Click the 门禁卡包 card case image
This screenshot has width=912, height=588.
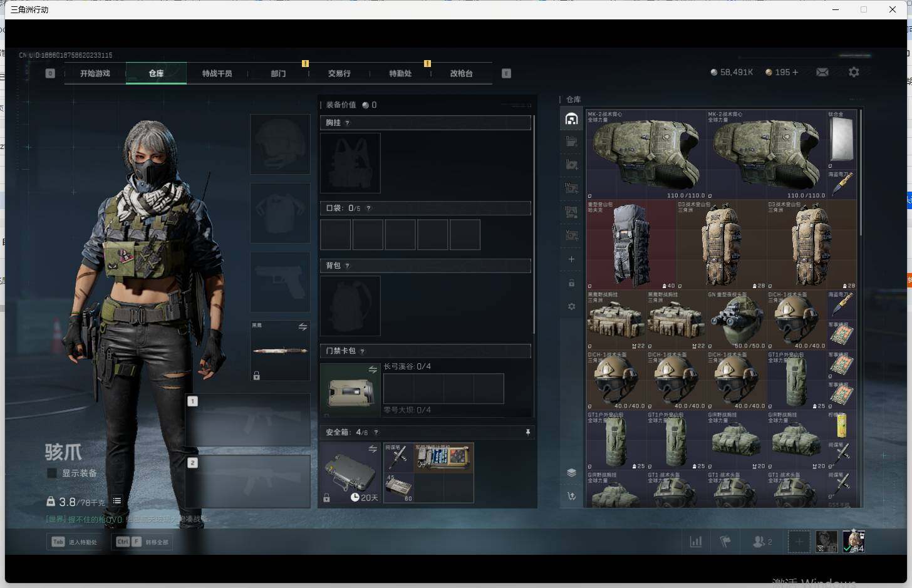(350, 389)
